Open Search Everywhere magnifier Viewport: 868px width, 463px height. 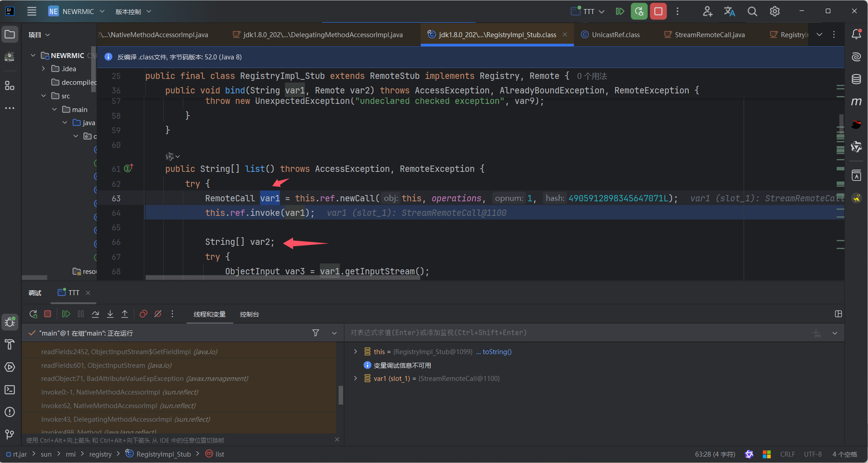[x=752, y=11]
